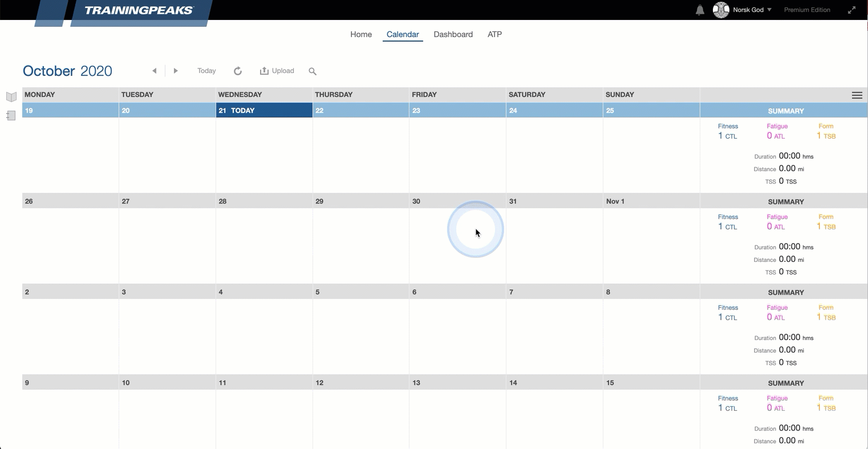Refresh the calendar

pos(238,71)
